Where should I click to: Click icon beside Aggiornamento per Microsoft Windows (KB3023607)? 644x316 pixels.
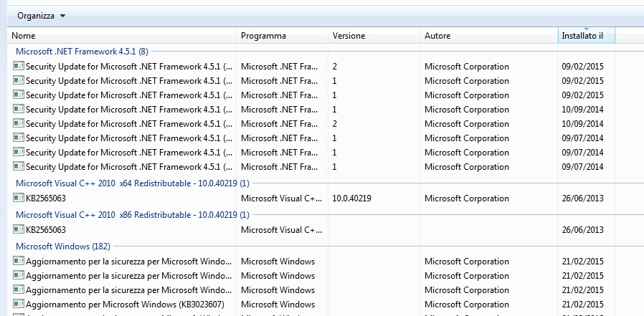point(19,304)
